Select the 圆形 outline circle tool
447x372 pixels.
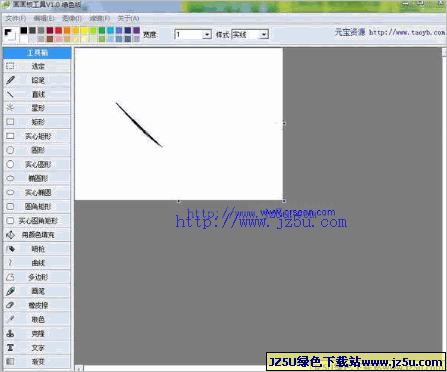[37, 150]
